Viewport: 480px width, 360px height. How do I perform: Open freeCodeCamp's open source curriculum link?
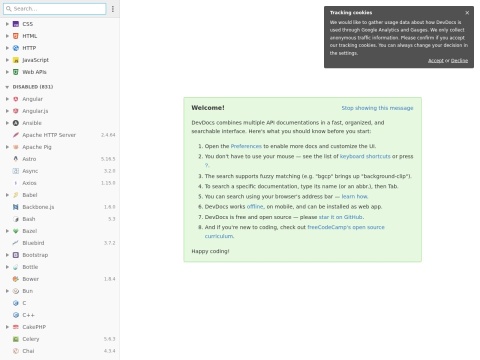coord(295,232)
